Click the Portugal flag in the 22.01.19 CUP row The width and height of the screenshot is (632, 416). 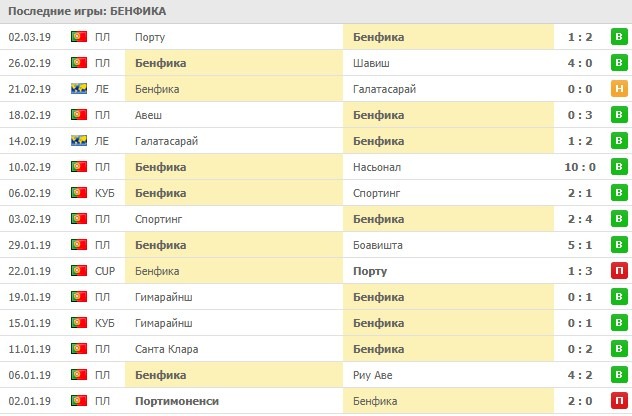[x=79, y=271]
